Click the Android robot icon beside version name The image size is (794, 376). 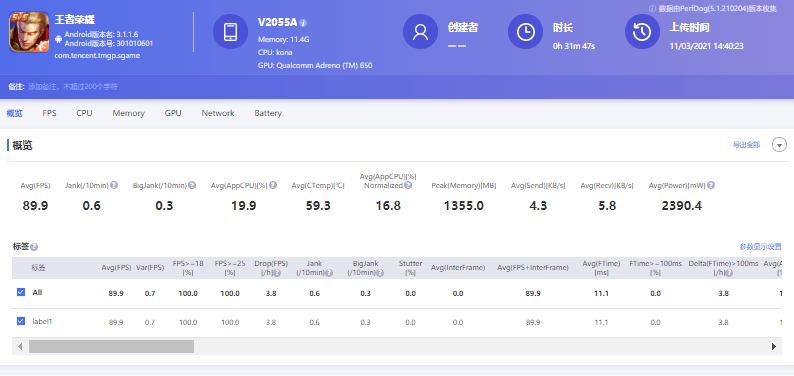(59, 39)
